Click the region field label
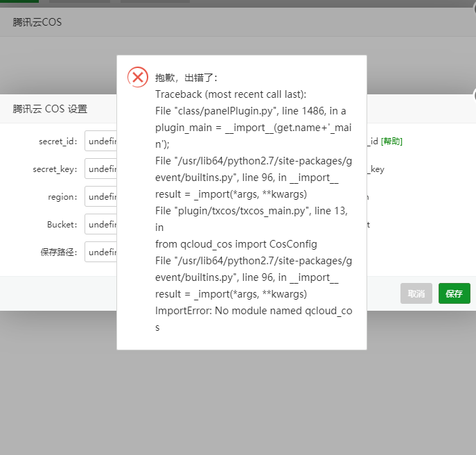The image size is (476, 455). (x=62, y=197)
